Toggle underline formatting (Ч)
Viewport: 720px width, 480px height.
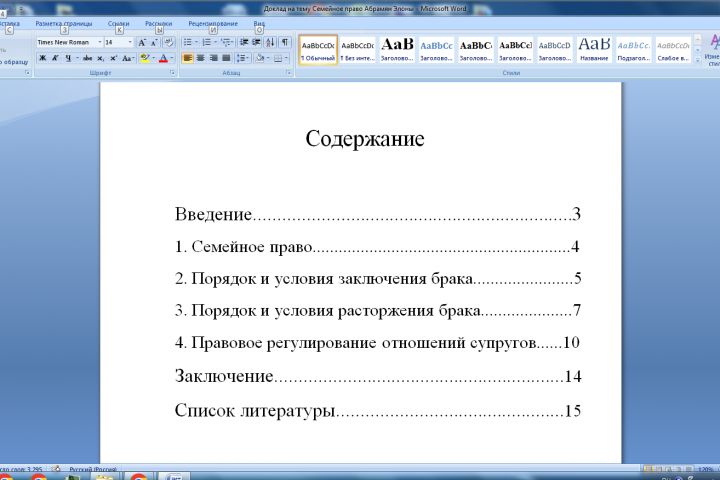pyautogui.click(x=68, y=58)
